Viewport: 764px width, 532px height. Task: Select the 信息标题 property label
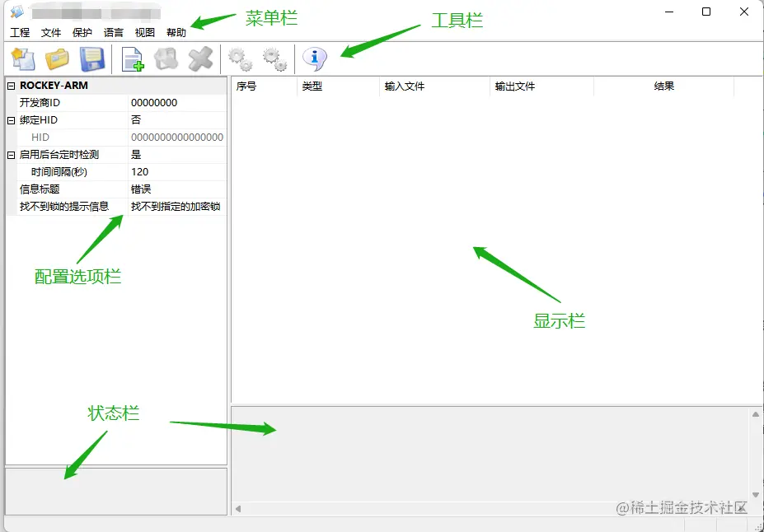[x=40, y=189]
